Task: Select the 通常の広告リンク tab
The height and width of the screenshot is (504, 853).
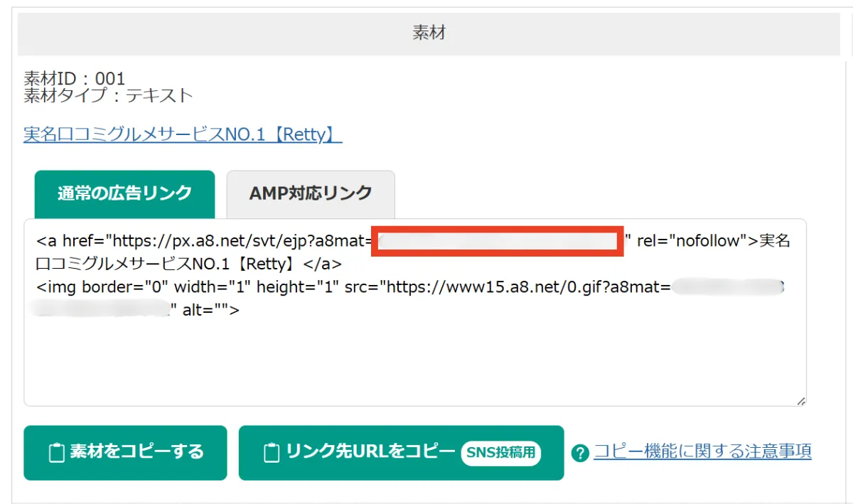Action: coord(124,194)
